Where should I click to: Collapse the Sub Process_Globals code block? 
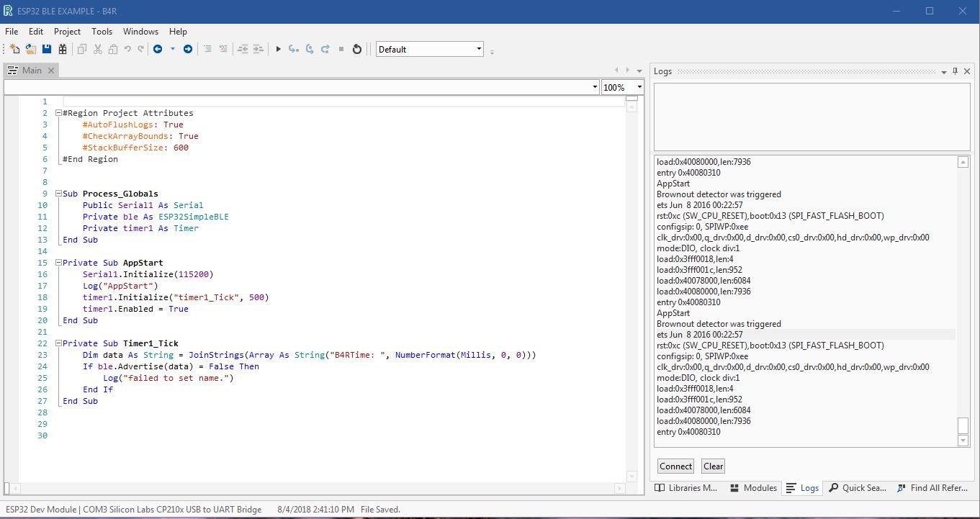coord(58,194)
